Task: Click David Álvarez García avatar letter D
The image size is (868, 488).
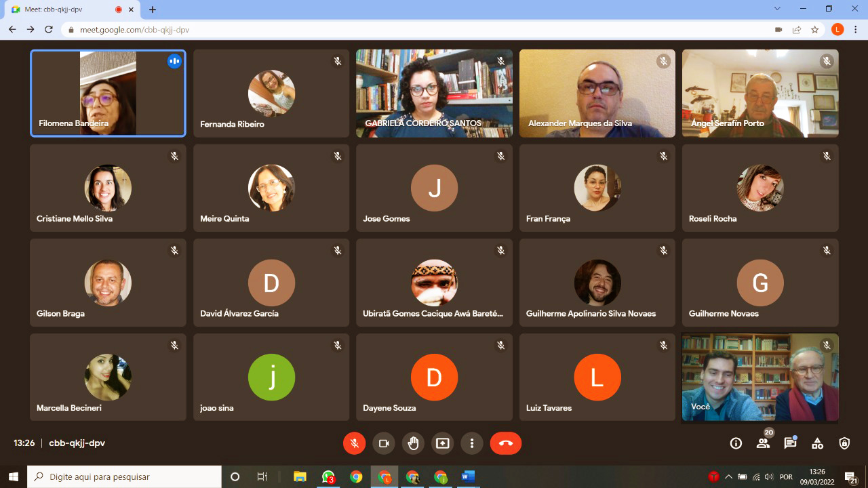Action: click(271, 283)
